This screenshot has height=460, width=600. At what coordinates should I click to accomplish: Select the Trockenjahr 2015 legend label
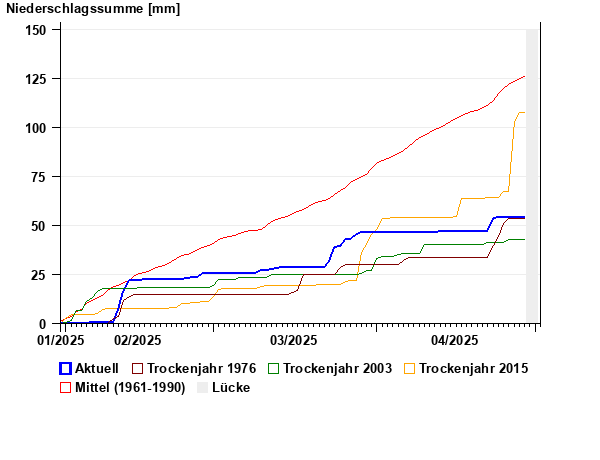(x=474, y=369)
